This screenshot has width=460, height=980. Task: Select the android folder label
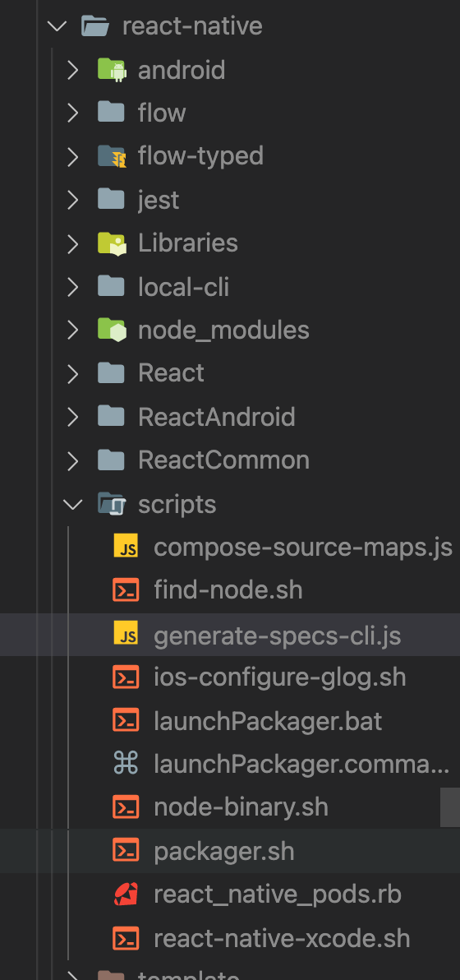click(182, 69)
